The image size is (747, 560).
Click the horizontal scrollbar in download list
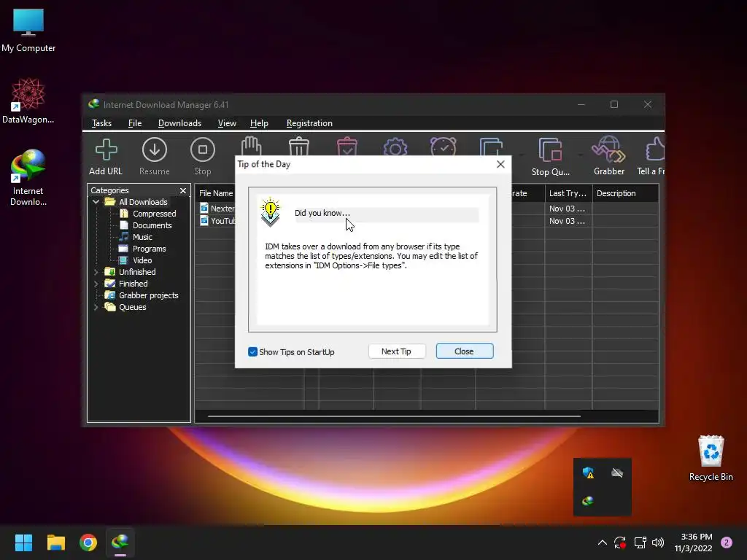(x=394, y=416)
